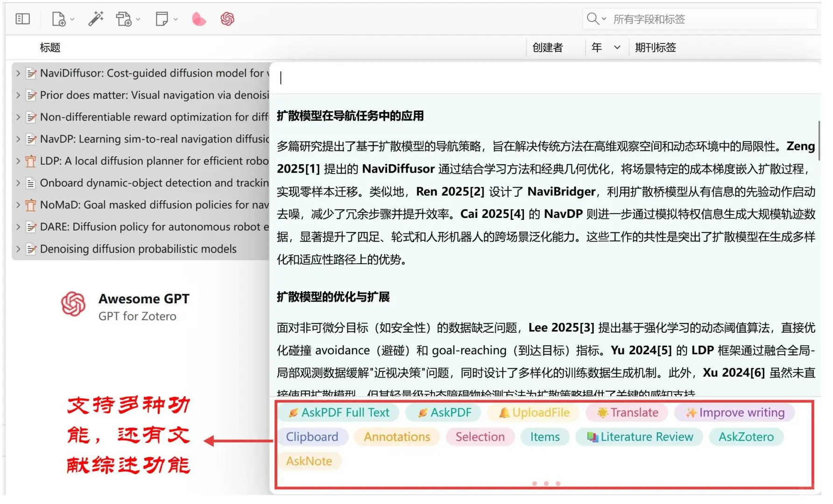Click the document icon beside Onboard detection entry

(x=30, y=182)
